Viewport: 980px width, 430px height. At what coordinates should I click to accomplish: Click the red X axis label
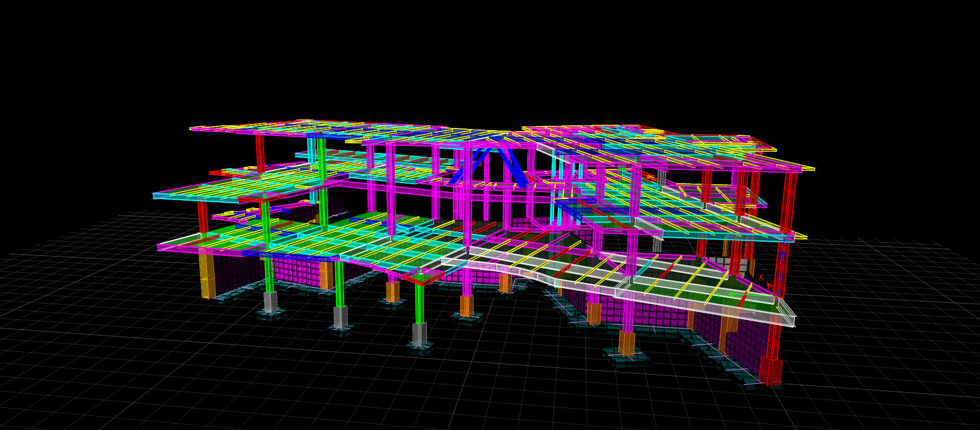pyautogui.click(x=760, y=277)
